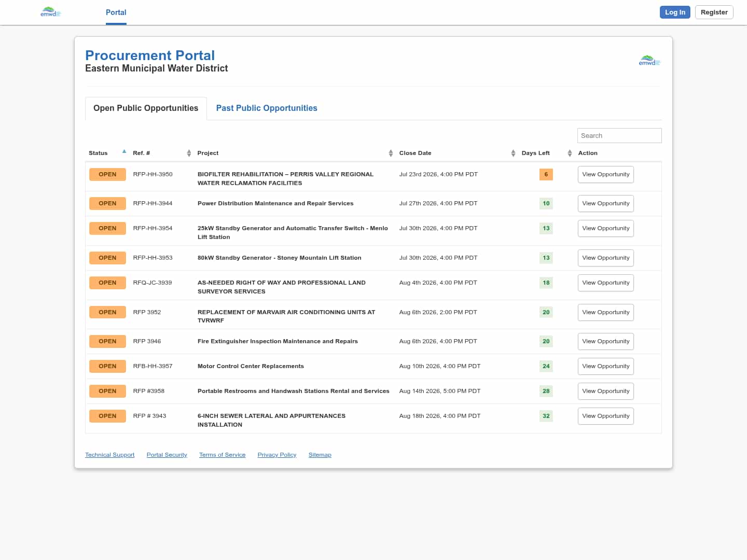
Task: Click the EMWD logo beside the Procurement Portal heading
Action: pos(649,61)
